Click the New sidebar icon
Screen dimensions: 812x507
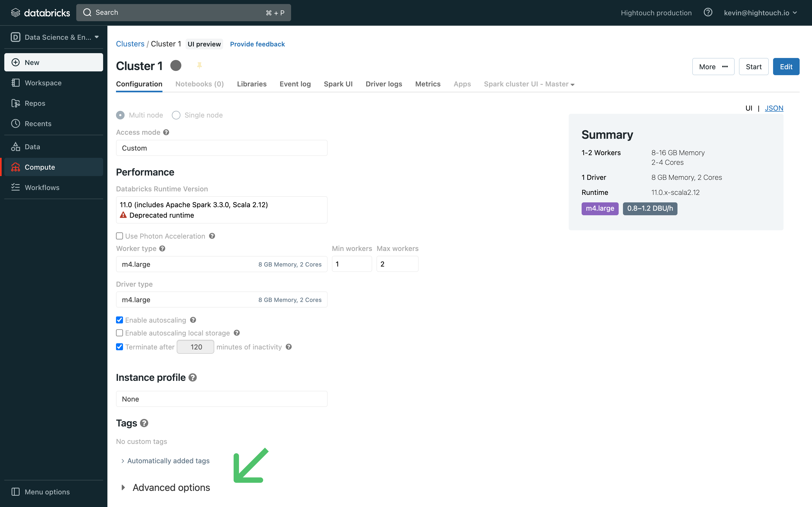pyautogui.click(x=16, y=62)
